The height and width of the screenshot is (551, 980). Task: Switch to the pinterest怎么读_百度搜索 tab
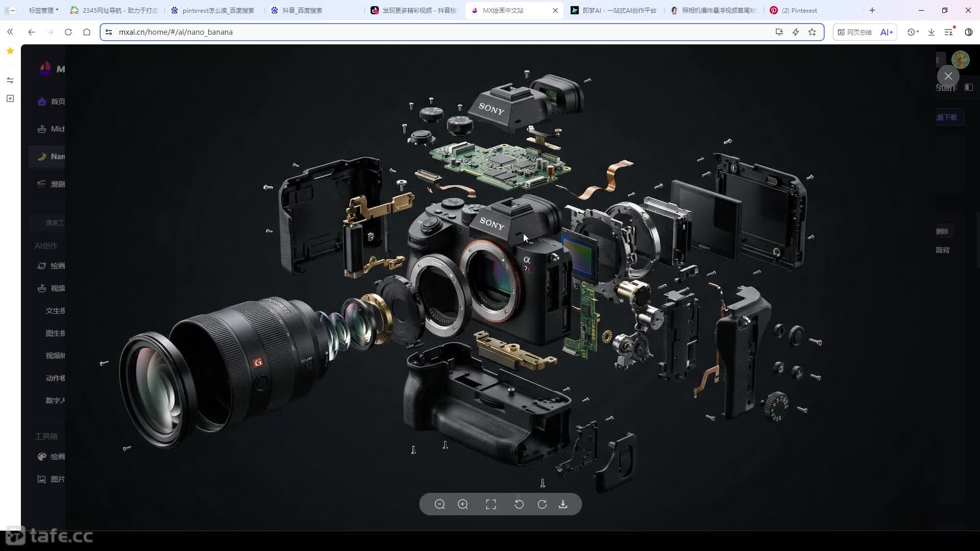(x=213, y=10)
